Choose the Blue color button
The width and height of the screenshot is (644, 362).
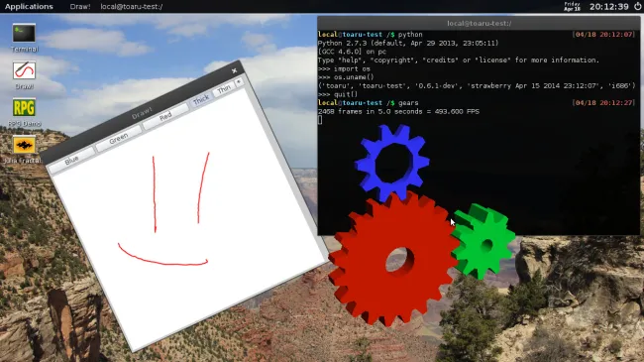[71, 160]
